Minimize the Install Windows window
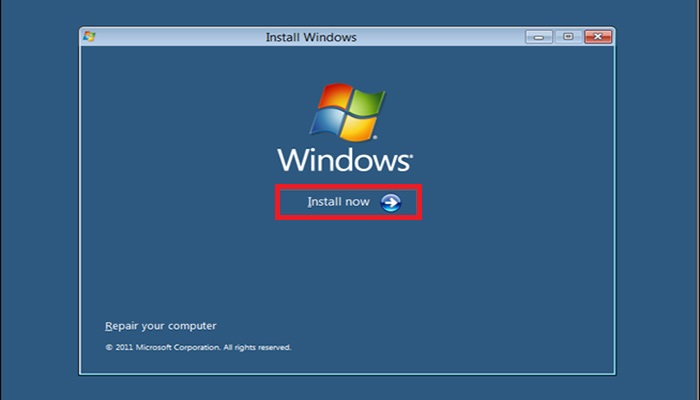Image resolution: width=700 pixels, height=400 pixels. (539, 37)
